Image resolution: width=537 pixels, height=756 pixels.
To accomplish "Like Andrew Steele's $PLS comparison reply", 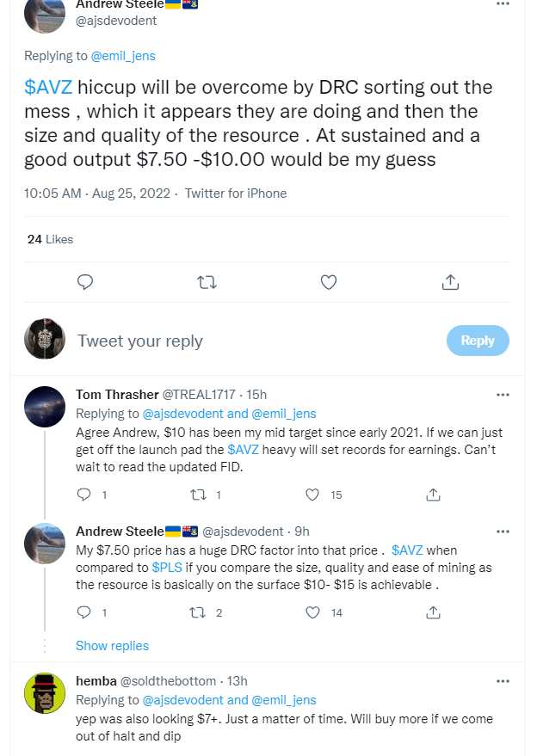I will (x=314, y=612).
